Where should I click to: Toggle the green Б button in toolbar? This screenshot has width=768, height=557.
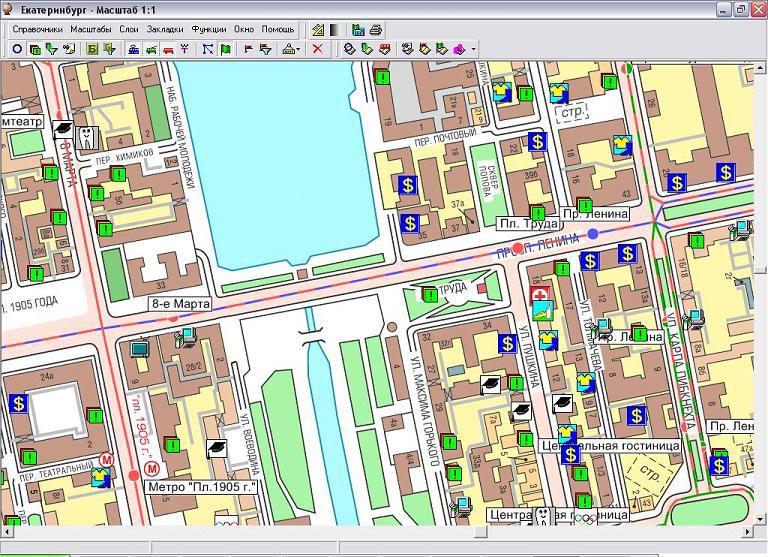pos(91,48)
